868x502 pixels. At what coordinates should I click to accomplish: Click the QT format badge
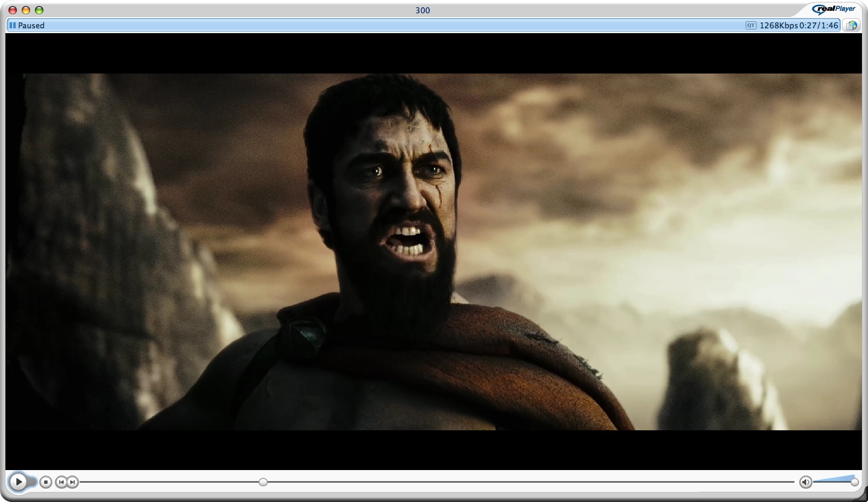[x=750, y=25]
